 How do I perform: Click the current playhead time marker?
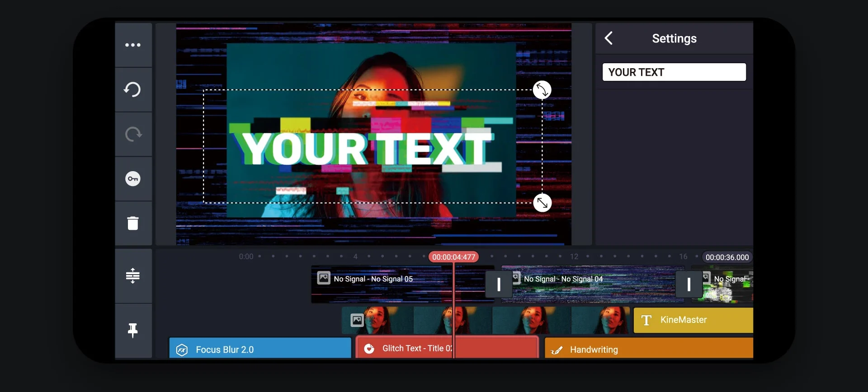(x=453, y=257)
